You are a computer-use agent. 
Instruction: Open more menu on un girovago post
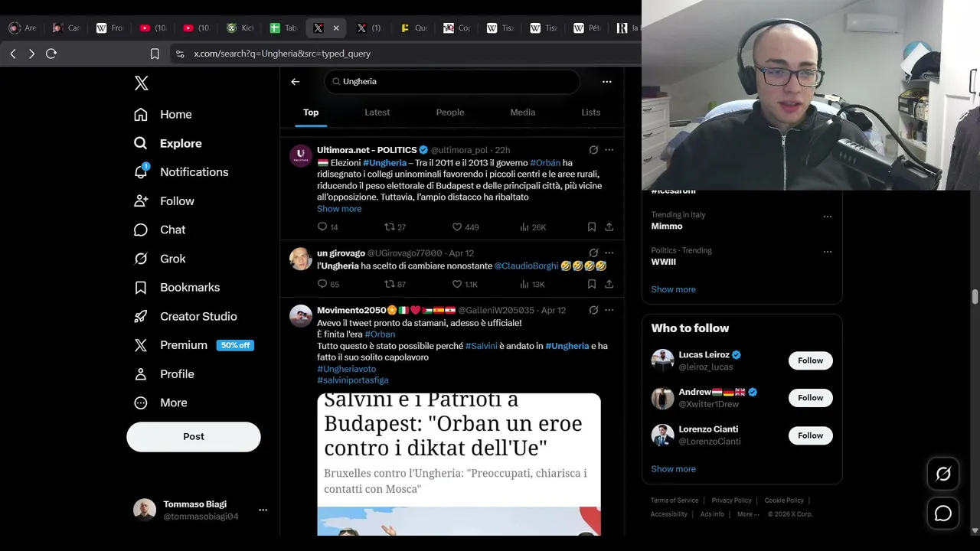609,253
